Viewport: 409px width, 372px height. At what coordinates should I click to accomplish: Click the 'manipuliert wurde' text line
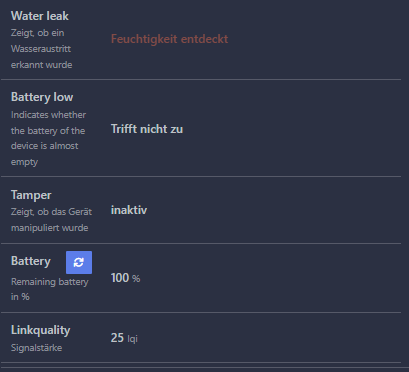point(50,228)
